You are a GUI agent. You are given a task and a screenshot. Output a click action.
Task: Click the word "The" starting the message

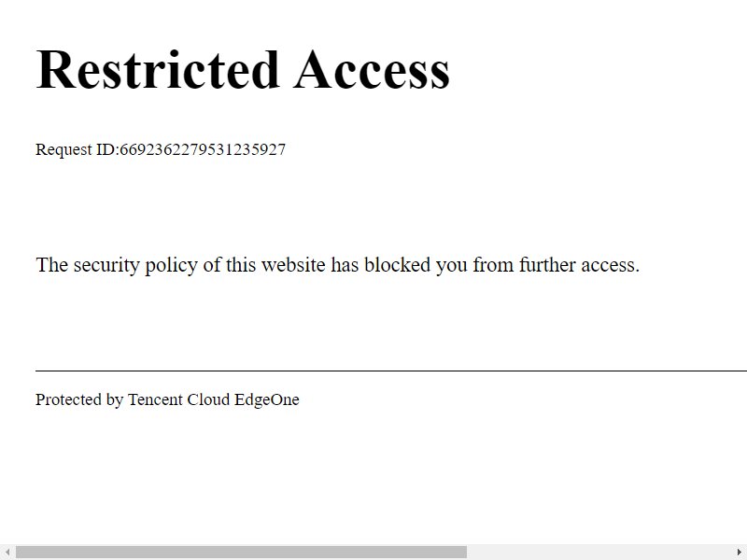pyautogui.click(x=52, y=265)
